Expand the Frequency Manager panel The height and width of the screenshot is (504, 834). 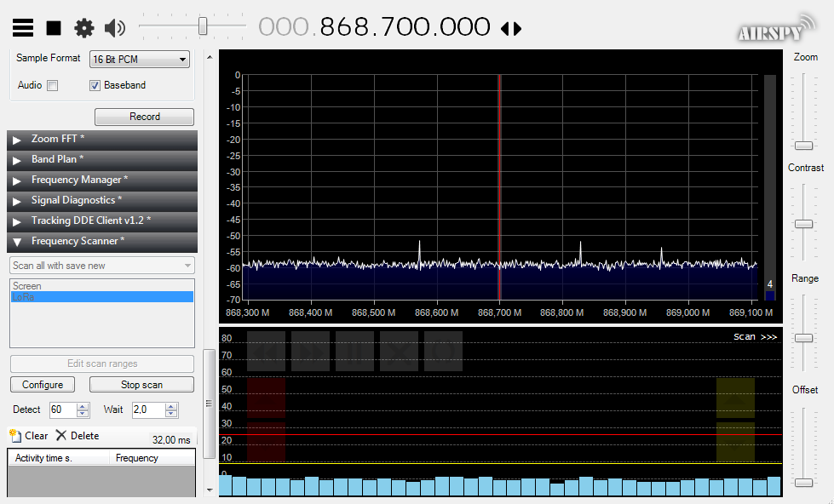click(x=102, y=180)
